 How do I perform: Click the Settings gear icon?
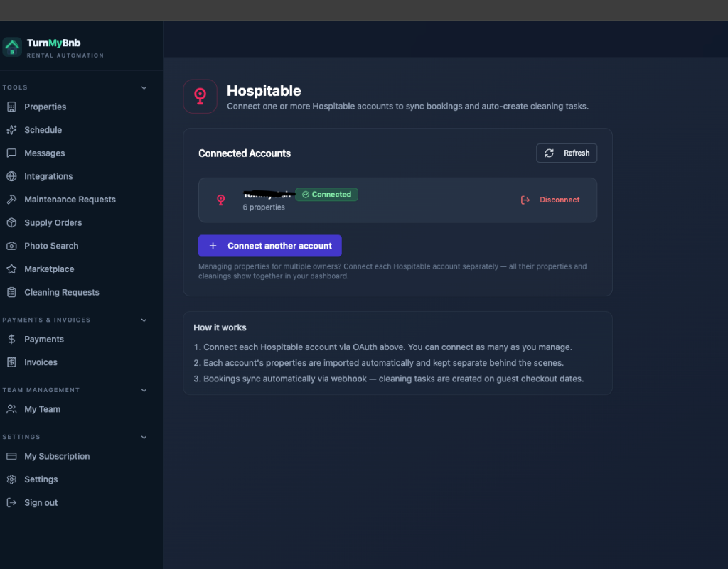point(11,479)
